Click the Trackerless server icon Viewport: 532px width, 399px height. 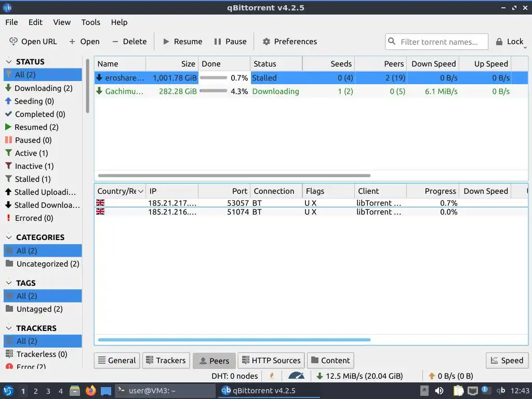[9, 353]
